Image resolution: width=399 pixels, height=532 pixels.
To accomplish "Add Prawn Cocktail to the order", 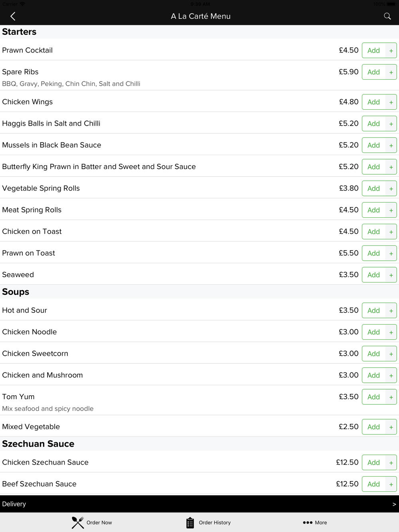I will [379, 50].
